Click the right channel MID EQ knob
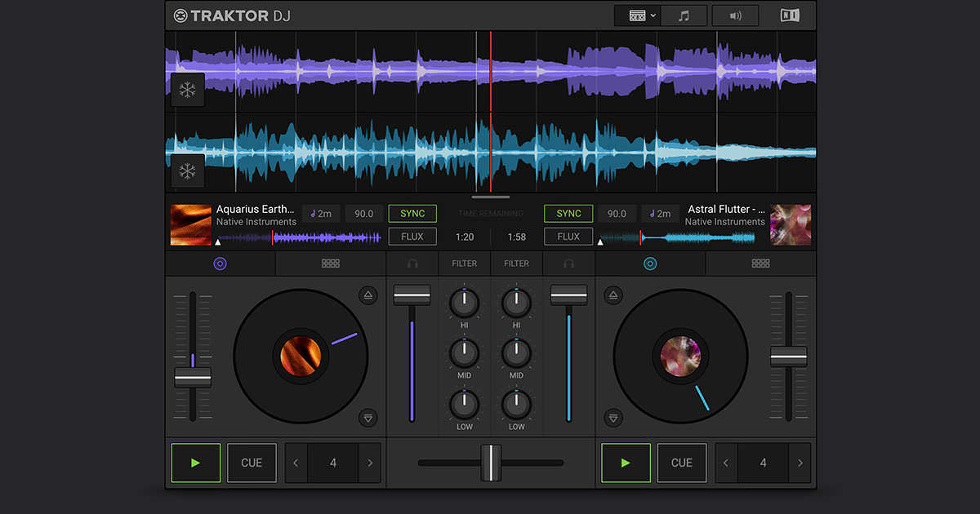Viewport: 980px width, 514px height. (x=516, y=354)
